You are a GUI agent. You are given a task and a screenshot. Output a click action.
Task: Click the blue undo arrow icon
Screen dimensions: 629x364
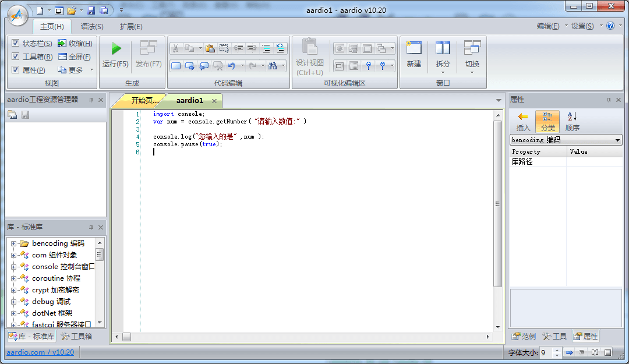232,66
